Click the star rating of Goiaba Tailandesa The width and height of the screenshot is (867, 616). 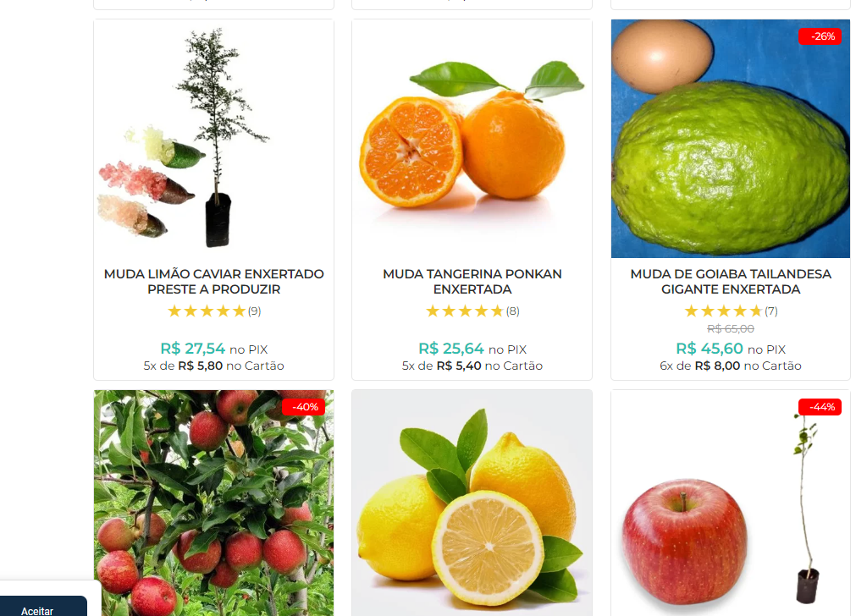click(x=723, y=311)
